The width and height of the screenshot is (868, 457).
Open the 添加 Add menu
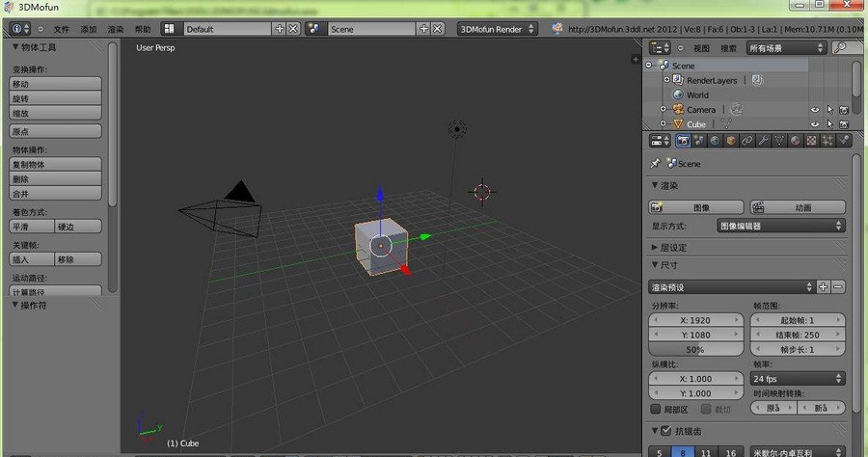pos(89,29)
